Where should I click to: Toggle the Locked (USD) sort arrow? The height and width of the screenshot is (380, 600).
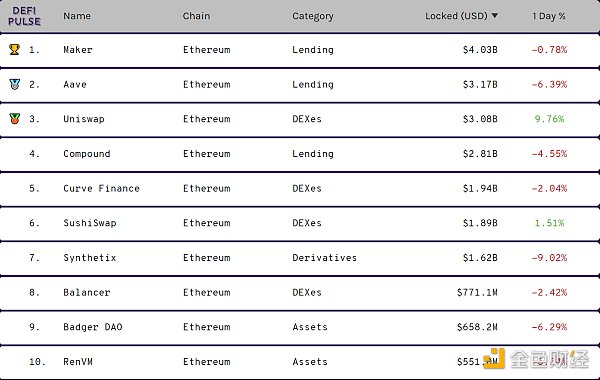pos(494,15)
